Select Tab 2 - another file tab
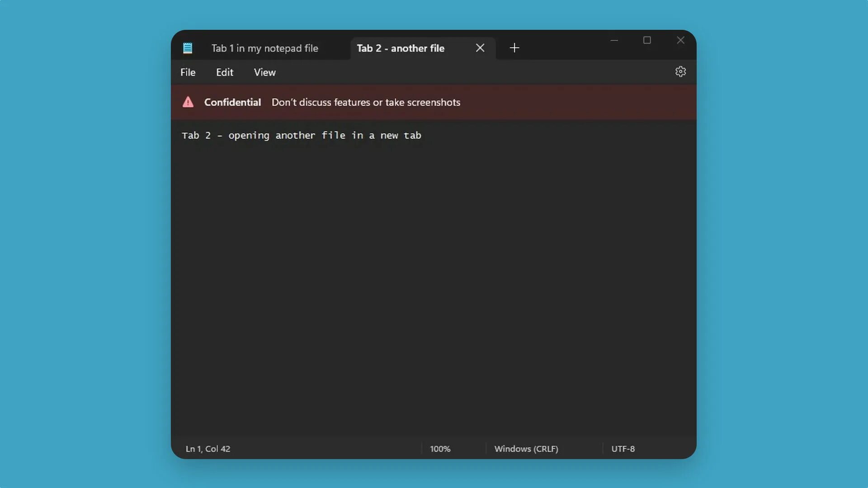Viewport: 868px width, 488px height. tap(401, 47)
